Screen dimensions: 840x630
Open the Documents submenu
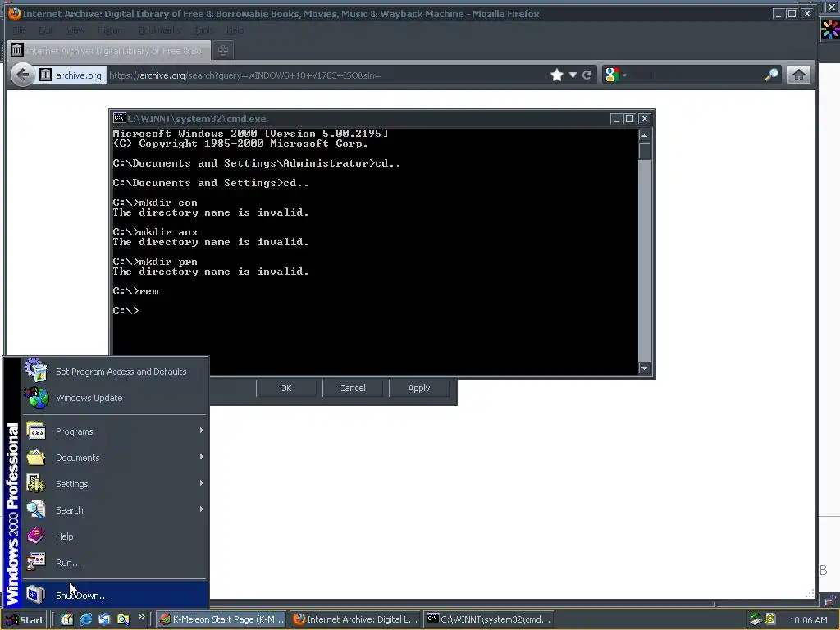coord(115,458)
